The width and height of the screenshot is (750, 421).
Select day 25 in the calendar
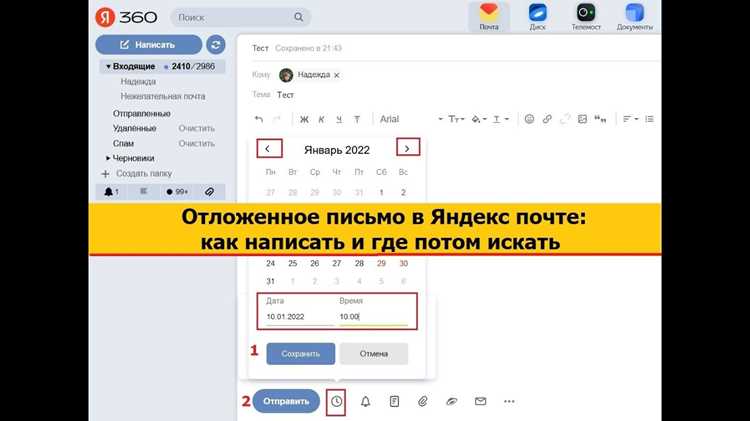tap(293, 263)
